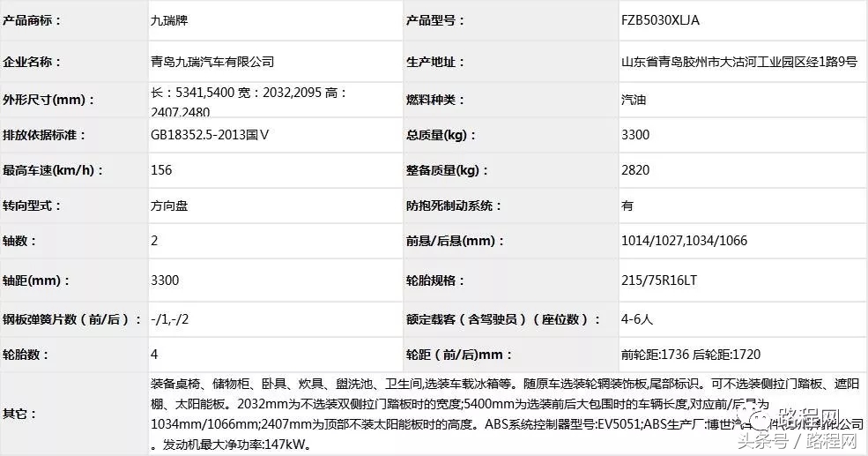The image size is (868, 456).
Task: Click the 钢板弹簧片数（前/后） label
Action: (x=72, y=319)
